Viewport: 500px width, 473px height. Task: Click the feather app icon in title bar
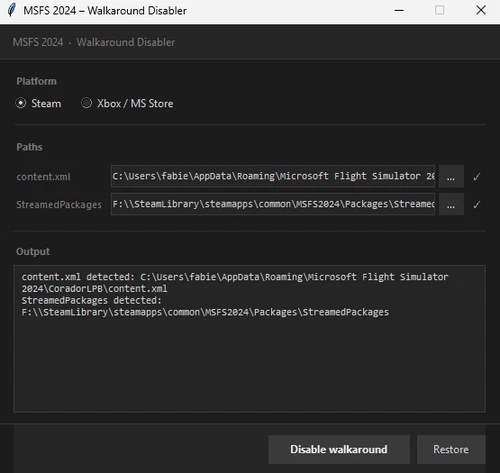(x=12, y=10)
